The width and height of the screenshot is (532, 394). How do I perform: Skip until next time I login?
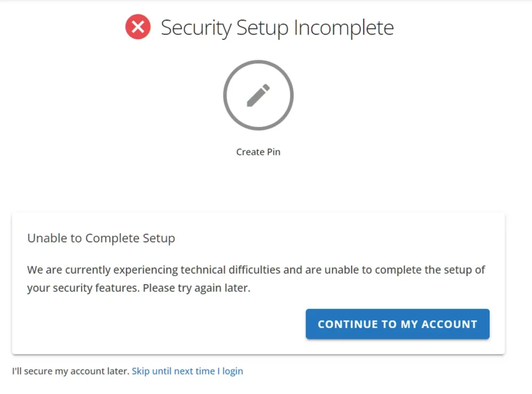tap(187, 371)
